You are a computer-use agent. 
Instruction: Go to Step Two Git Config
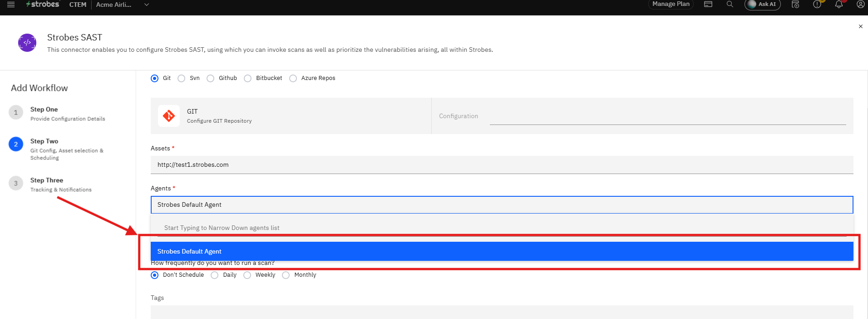pos(57,149)
